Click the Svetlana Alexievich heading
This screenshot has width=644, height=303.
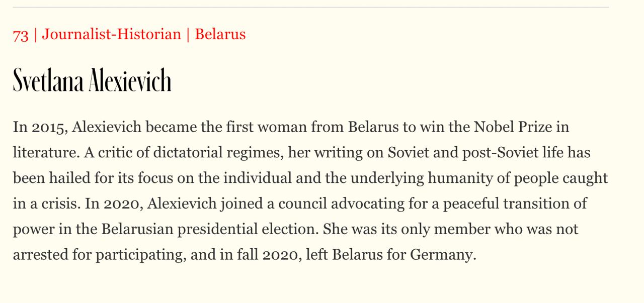click(x=92, y=80)
